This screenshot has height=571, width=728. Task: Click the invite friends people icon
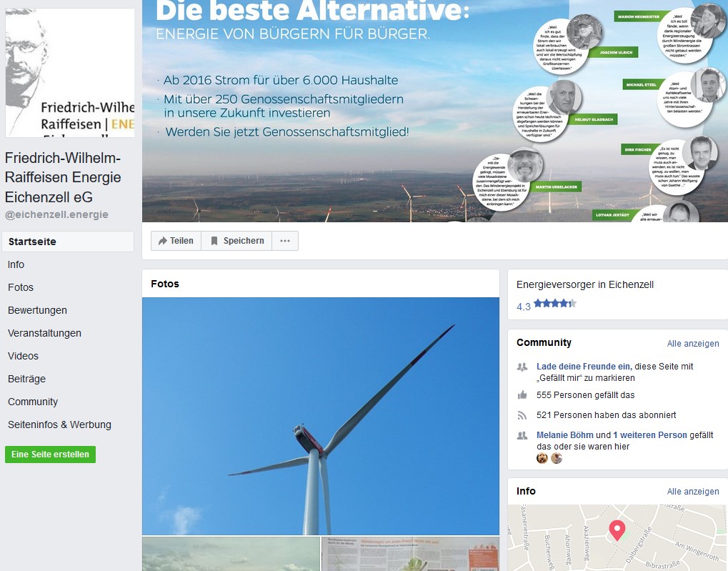click(522, 367)
